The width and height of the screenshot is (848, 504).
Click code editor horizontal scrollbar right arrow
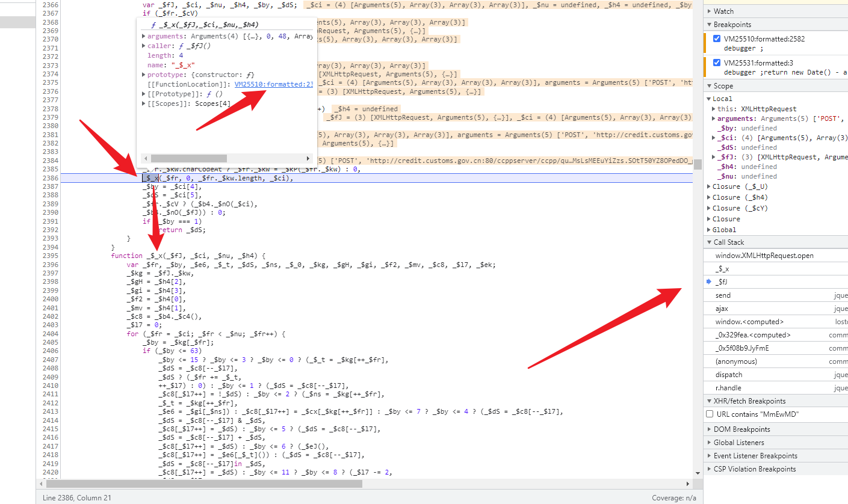(x=688, y=484)
